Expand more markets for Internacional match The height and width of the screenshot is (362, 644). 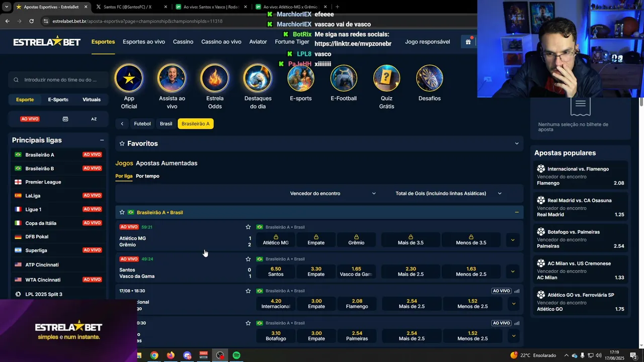pos(514,304)
